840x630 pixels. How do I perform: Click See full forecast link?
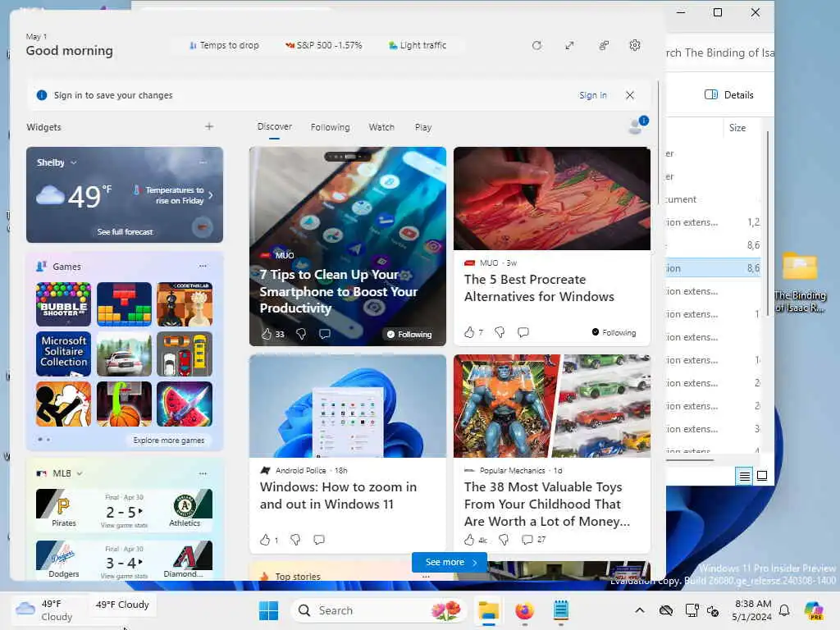(x=125, y=232)
